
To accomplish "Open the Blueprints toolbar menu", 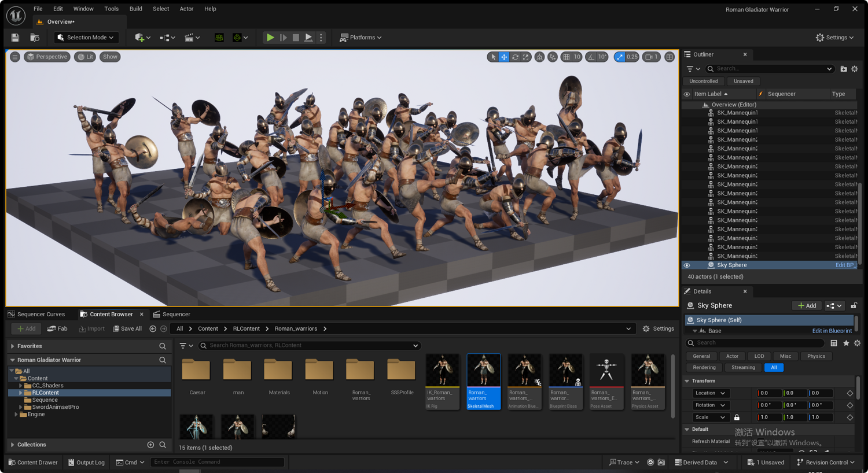I will [167, 38].
